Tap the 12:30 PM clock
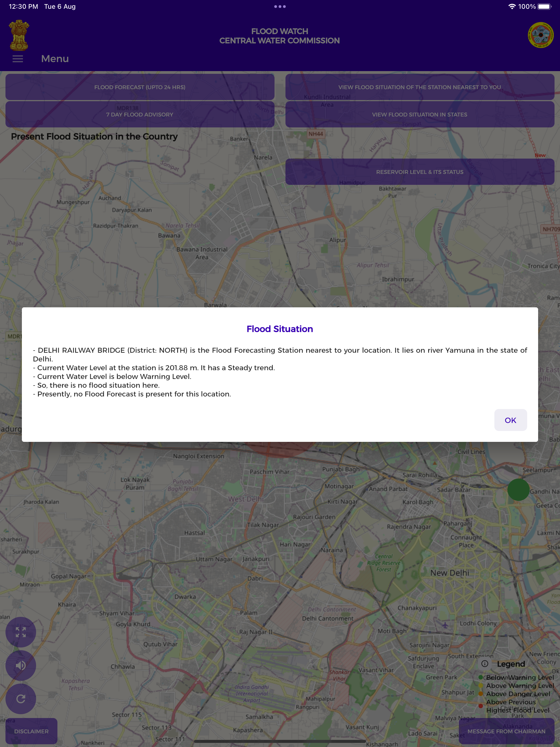This screenshot has height=747, width=560. tap(23, 6)
